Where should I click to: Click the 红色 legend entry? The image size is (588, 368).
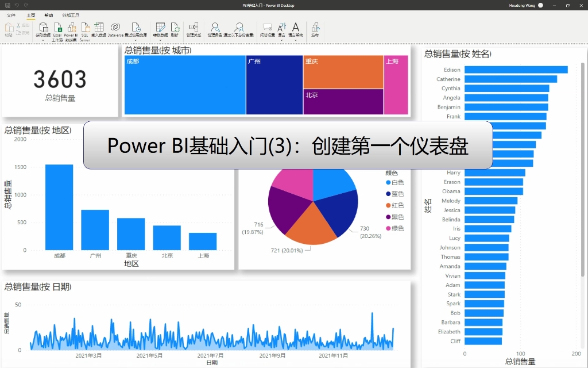395,205
